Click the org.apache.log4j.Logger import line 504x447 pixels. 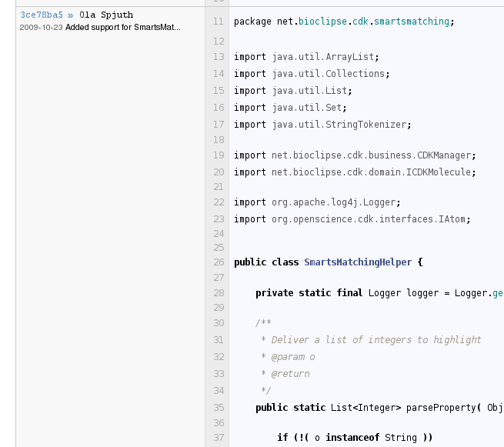[x=317, y=202]
